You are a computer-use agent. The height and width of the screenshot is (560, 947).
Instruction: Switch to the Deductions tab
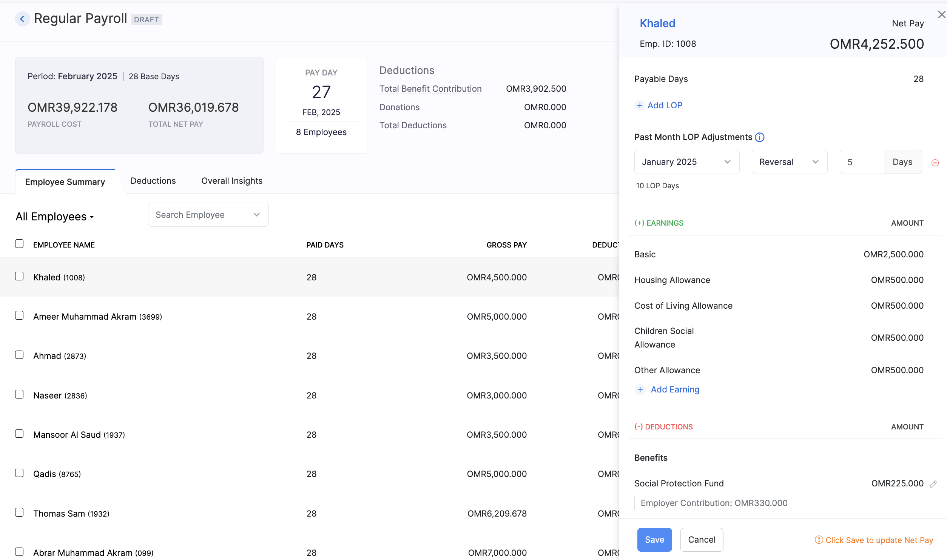pyautogui.click(x=153, y=181)
